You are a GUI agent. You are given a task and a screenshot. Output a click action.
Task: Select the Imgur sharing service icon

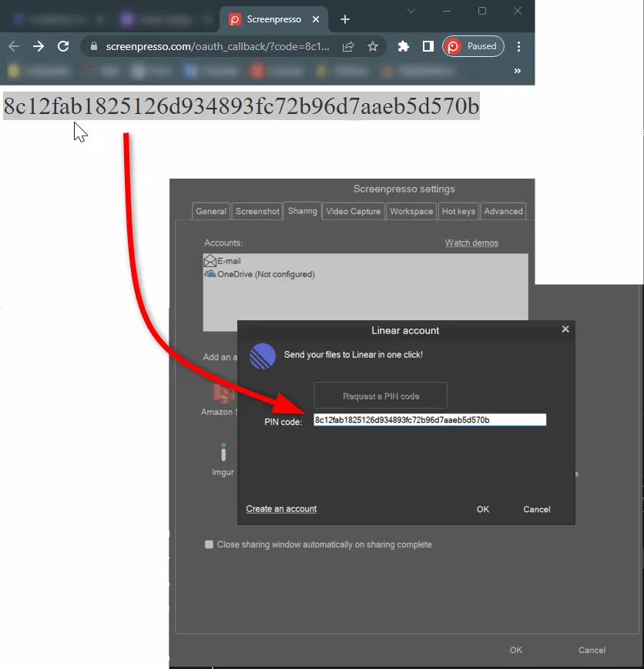[x=223, y=453]
